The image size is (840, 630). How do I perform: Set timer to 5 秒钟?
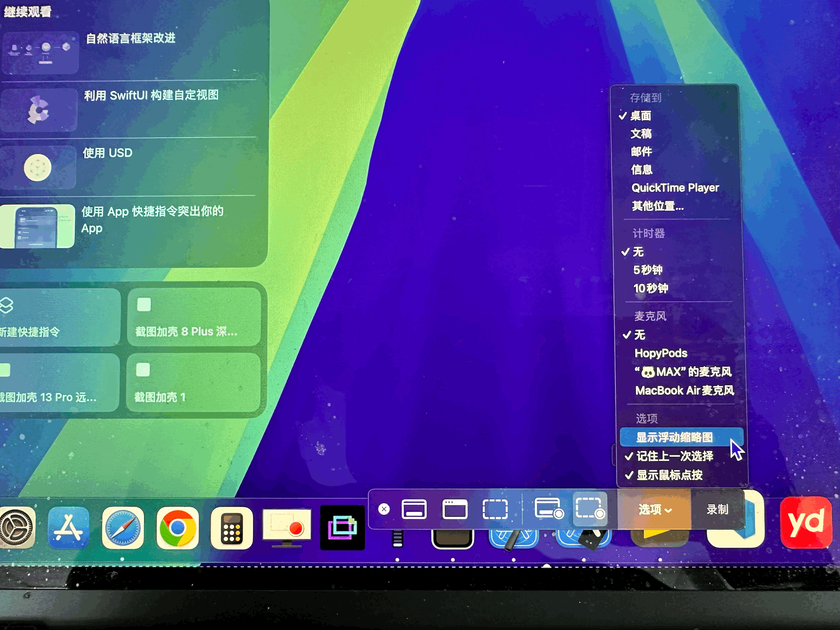coord(647,270)
